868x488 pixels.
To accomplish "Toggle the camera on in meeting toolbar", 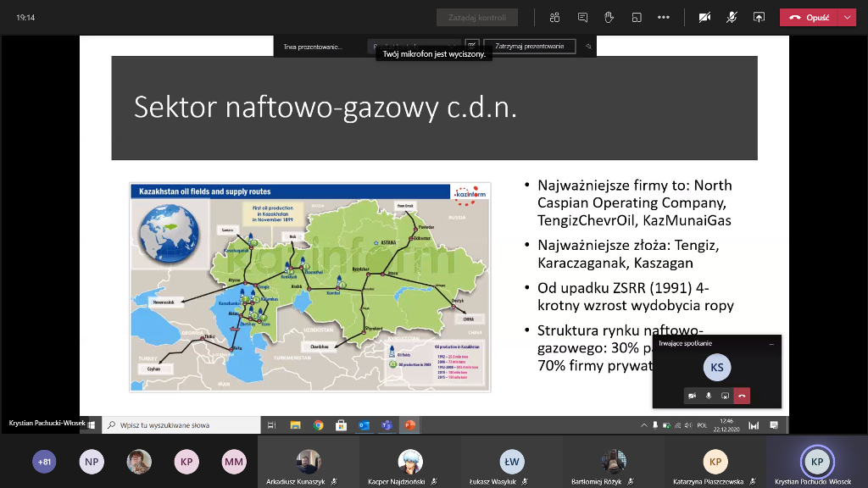I will pos(704,17).
